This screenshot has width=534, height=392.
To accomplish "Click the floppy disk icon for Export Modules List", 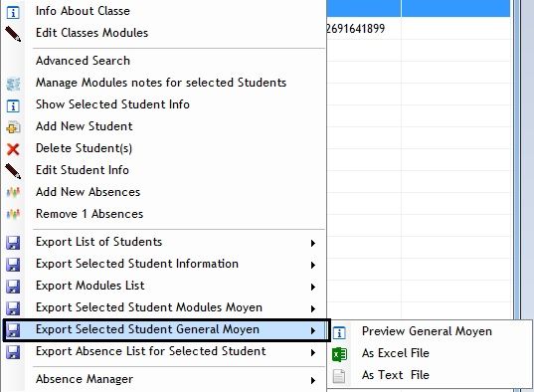I will [x=13, y=287].
